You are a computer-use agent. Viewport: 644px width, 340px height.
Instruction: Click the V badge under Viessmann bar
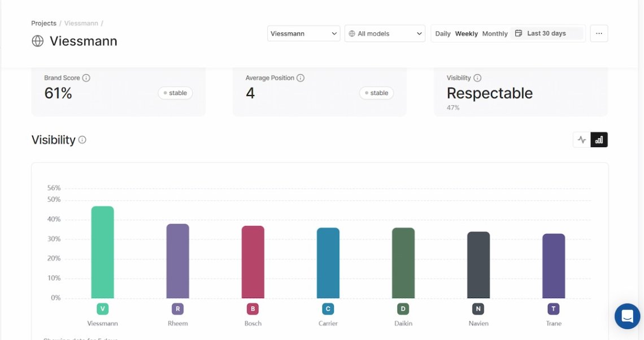(103, 309)
